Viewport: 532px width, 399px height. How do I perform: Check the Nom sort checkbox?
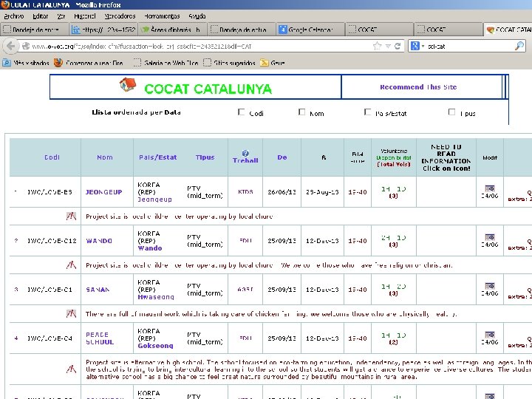301,112
